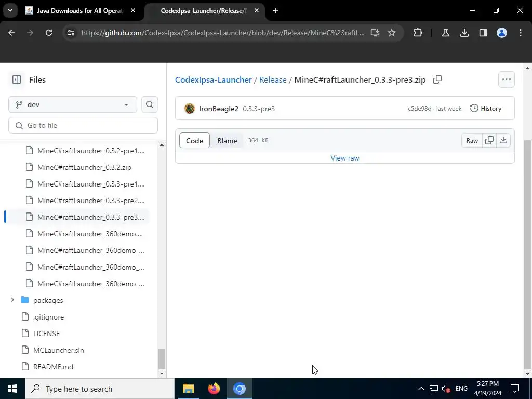View site information icon
Screen dimensions: 532x399
(71, 33)
